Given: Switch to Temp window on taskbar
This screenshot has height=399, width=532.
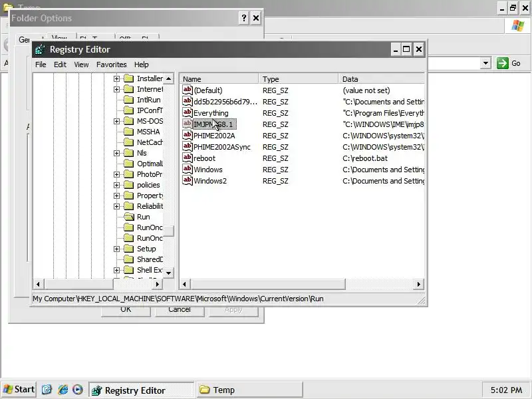Looking at the screenshot, I should point(250,390).
